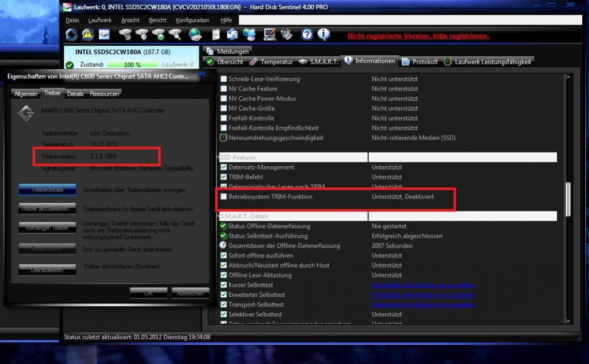Screen dimensions: 589x364
Task: Click the clock icon beside Gesamtdauer der Offline-Datenerfassung
Action: (x=223, y=245)
